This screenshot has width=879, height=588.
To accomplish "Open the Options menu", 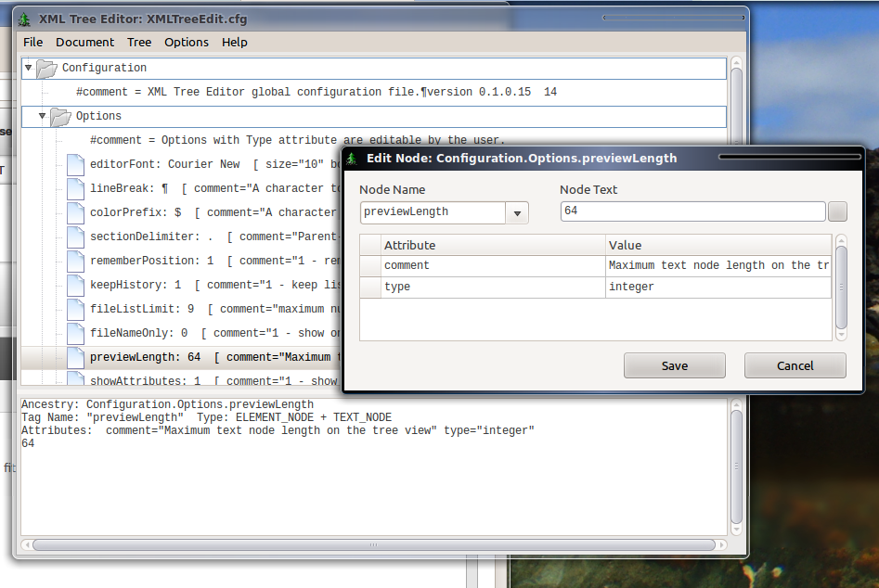I will click(187, 42).
